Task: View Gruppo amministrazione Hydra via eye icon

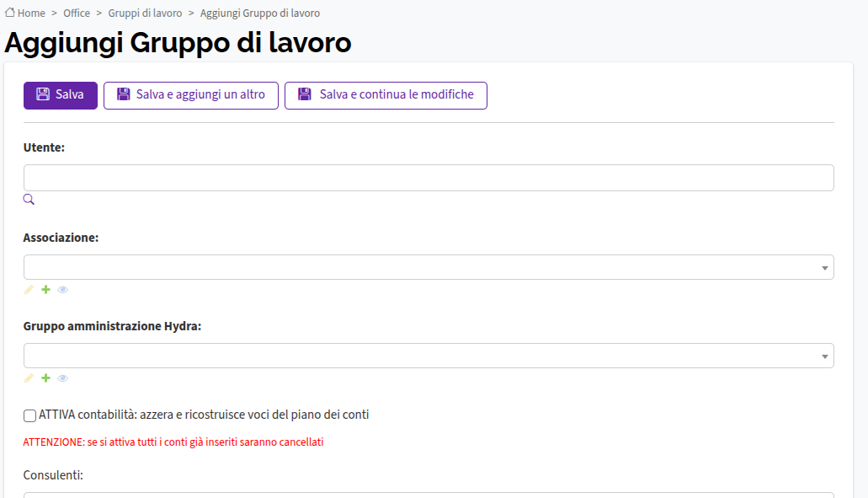Action: [62, 378]
